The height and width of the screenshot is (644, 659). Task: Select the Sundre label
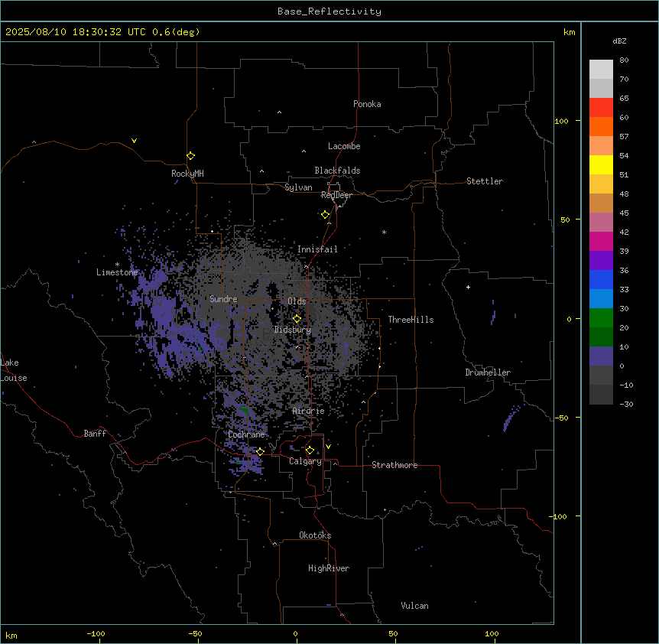pyautogui.click(x=223, y=299)
